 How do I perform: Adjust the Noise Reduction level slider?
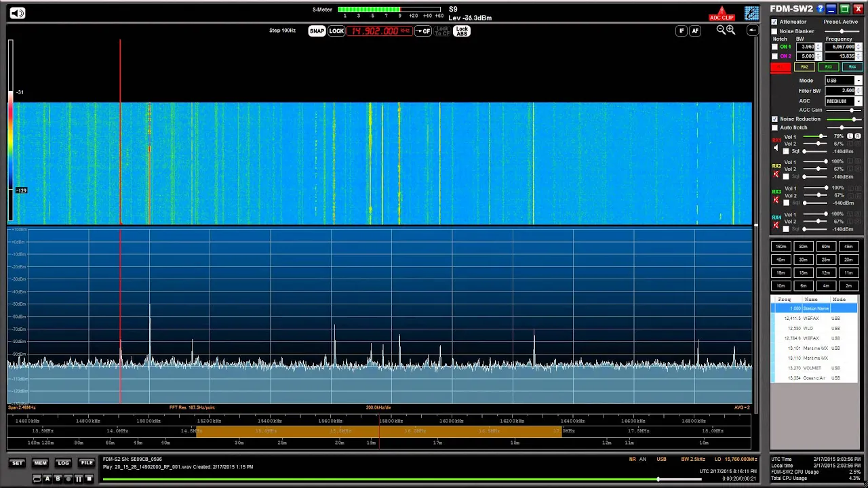[844, 119]
